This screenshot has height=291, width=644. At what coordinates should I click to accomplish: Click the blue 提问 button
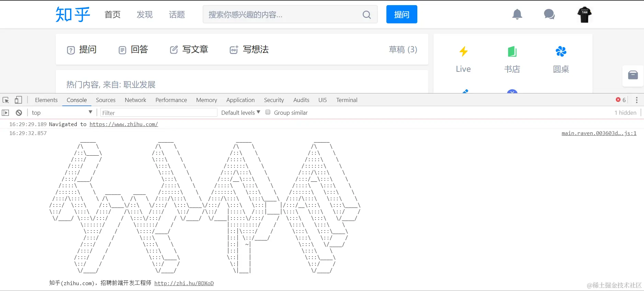(402, 14)
